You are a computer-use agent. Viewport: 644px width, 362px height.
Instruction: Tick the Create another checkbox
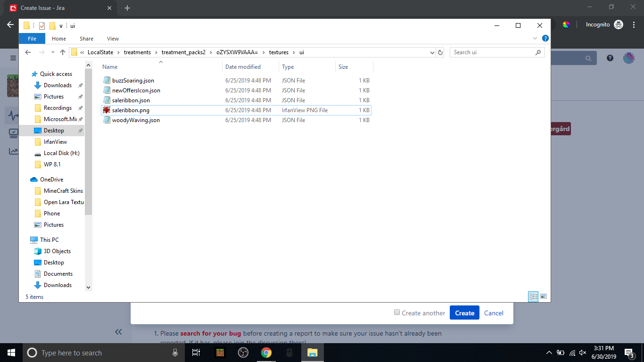397,313
